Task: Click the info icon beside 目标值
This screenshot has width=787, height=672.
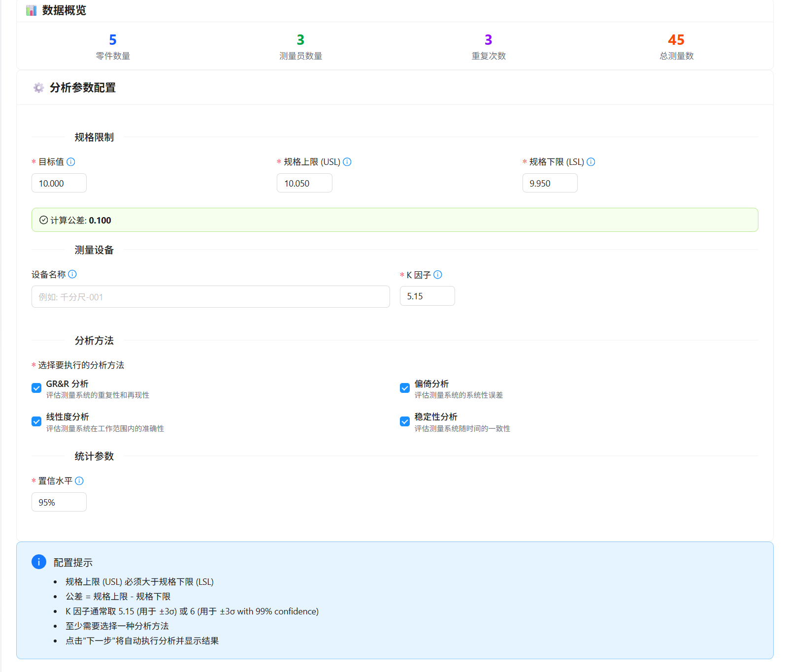Action: pyautogui.click(x=71, y=162)
